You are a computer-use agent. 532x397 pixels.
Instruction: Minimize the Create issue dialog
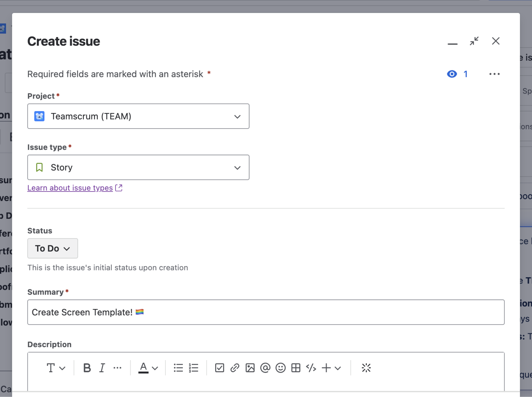452,44
